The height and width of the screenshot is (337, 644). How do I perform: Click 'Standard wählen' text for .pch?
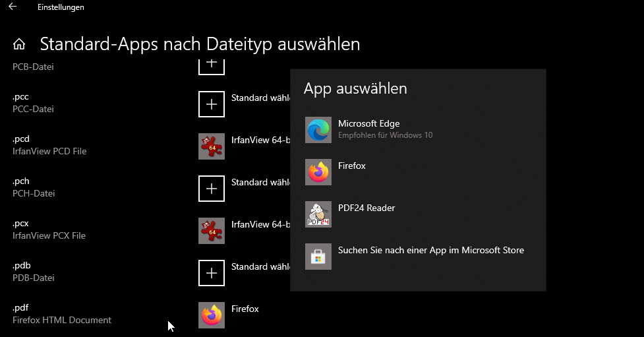[261, 182]
